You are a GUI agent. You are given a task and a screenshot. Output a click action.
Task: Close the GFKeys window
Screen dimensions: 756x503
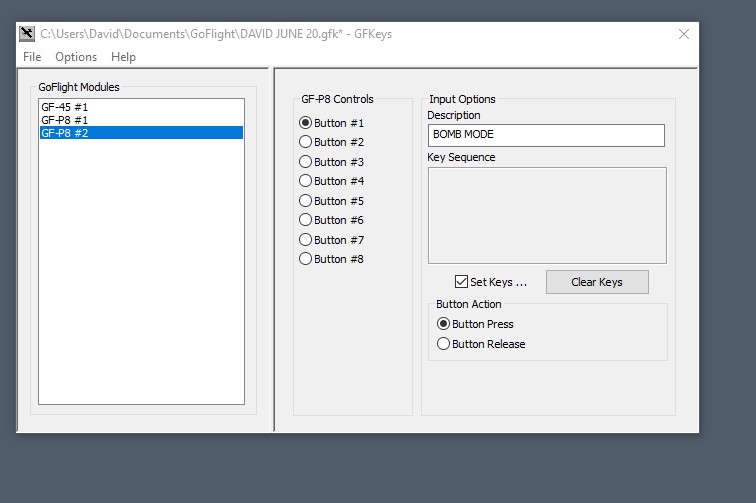(x=684, y=34)
